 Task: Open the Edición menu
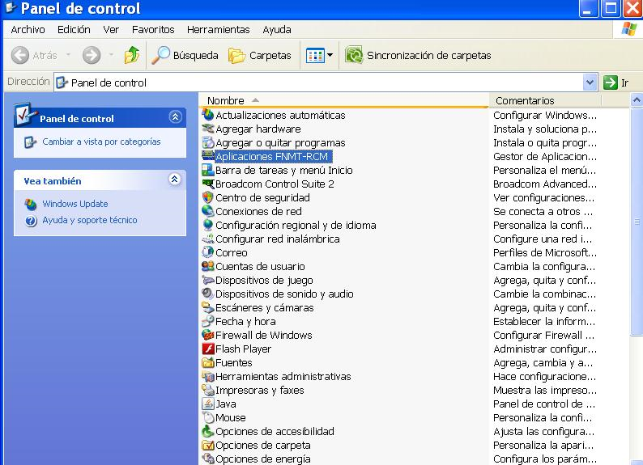[74, 30]
